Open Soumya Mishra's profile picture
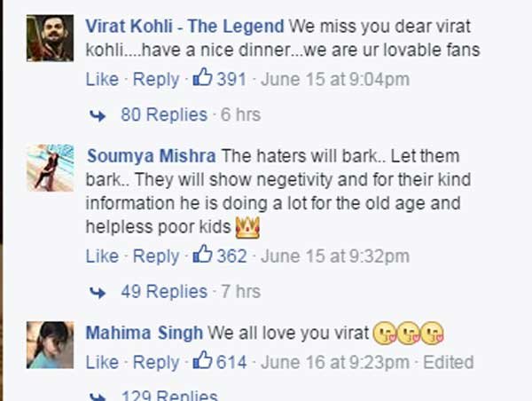 (x=51, y=168)
